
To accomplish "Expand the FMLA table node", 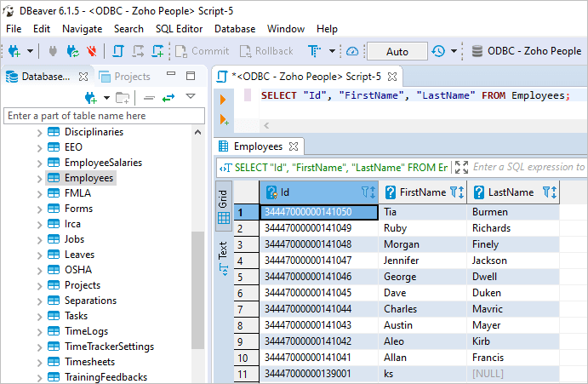I will coord(39,193).
